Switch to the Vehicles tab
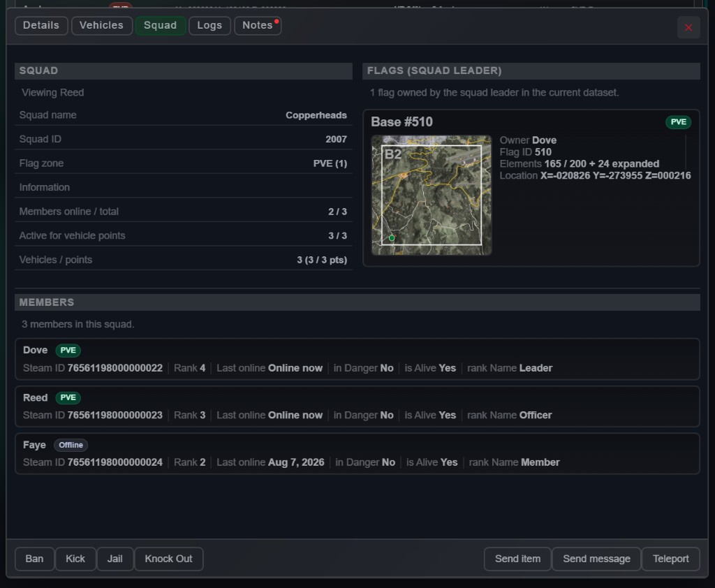 pos(101,26)
